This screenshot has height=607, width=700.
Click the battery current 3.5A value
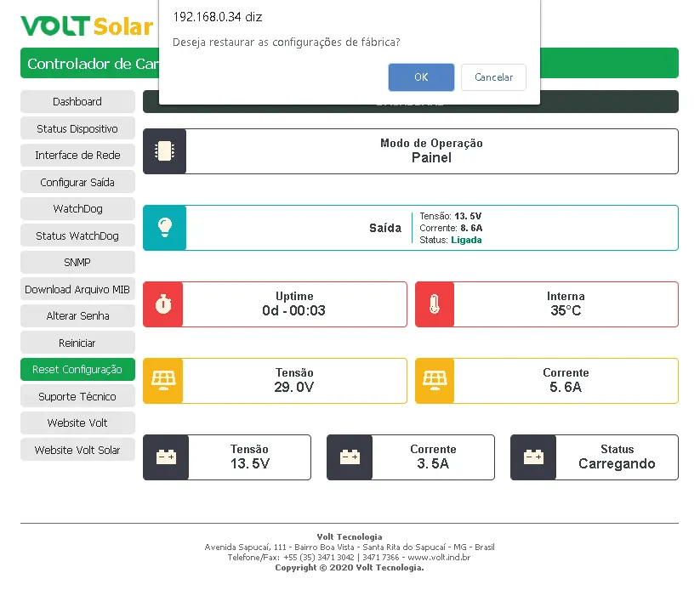pos(433,463)
